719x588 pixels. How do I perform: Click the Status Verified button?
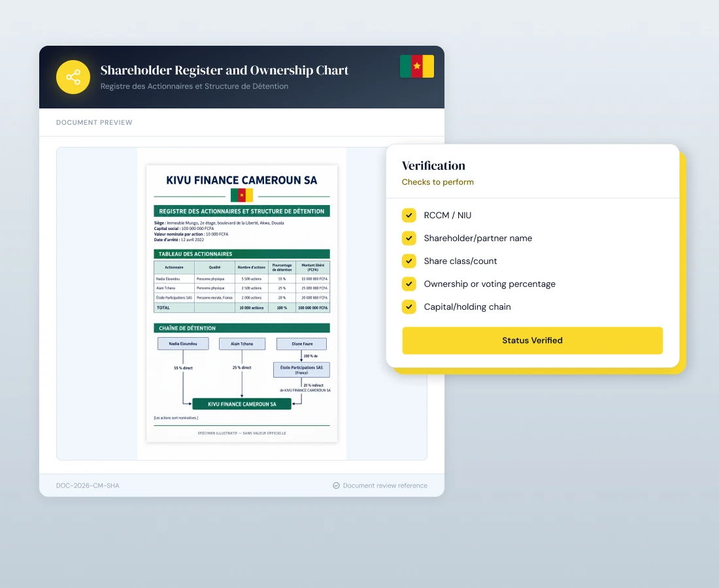(532, 340)
